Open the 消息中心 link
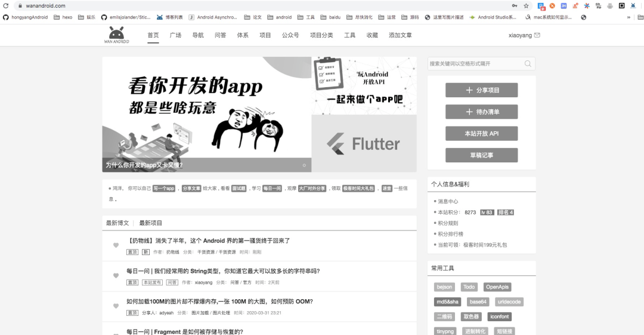 coord(448,201)
